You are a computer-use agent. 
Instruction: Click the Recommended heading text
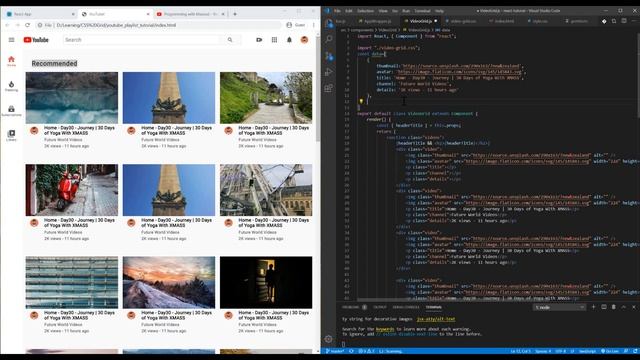tap(54, 63)
